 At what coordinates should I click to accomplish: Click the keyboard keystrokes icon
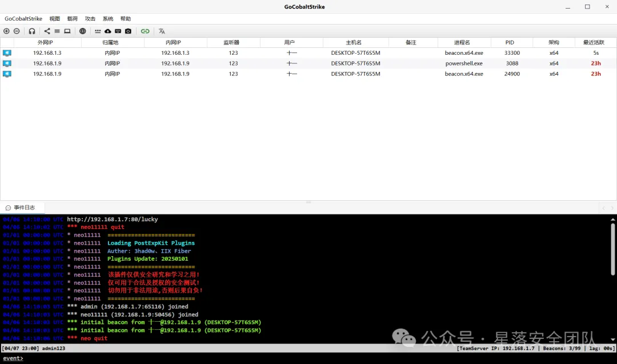(118, 31)
